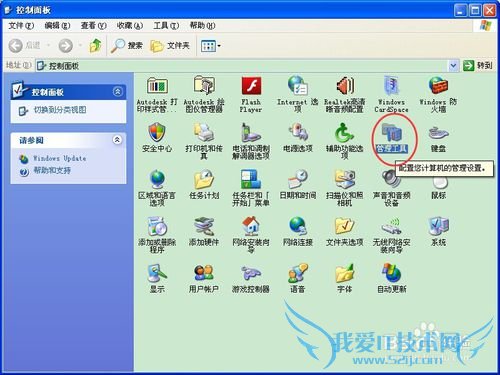Open 添加硬件 icon
Screen dimensions: 500x375
pos(204,226)
